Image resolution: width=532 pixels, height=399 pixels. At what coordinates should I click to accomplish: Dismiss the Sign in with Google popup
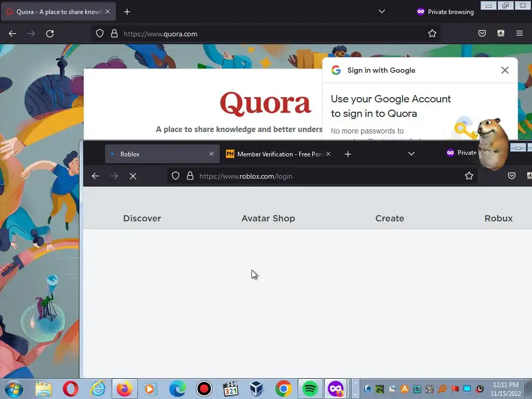504,70
